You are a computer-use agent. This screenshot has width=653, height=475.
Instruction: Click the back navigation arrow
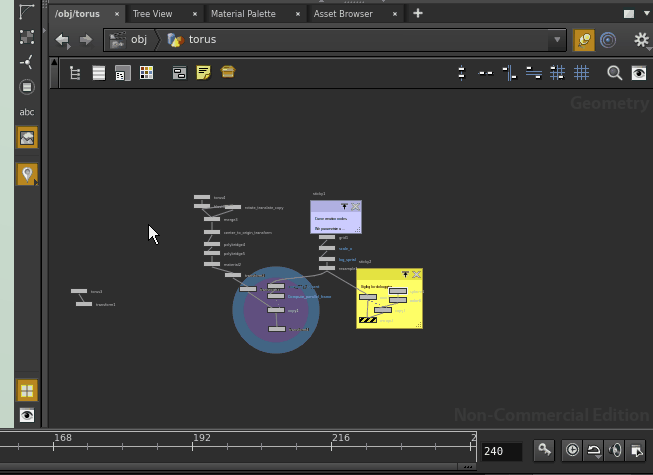(x=63, y=40)
